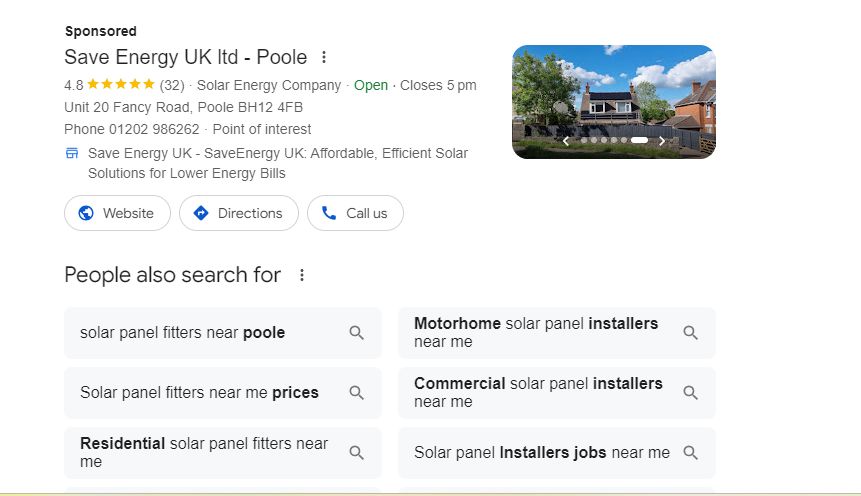Click the five-star rating row
This screenshot has height=496, width=861.
pyautogui.click(x=120, y=85)
